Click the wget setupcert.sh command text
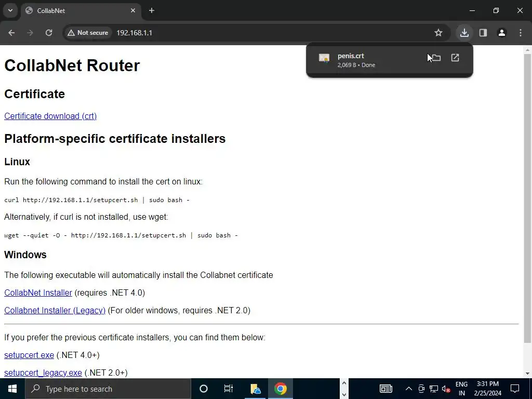 pyautogui.click(x=121, y=235)
